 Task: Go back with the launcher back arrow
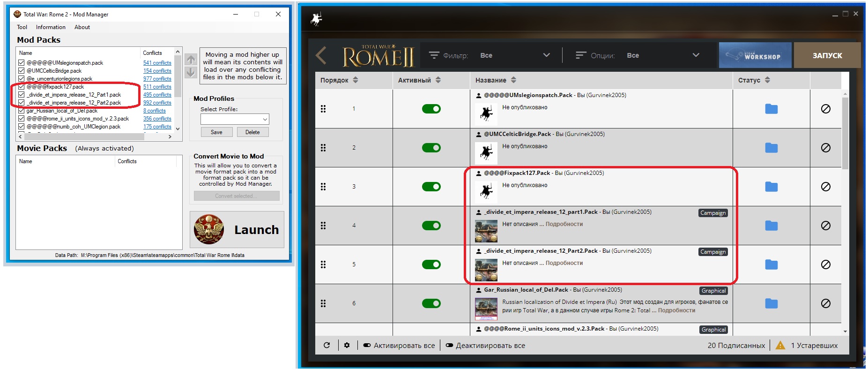coord(321,55)
